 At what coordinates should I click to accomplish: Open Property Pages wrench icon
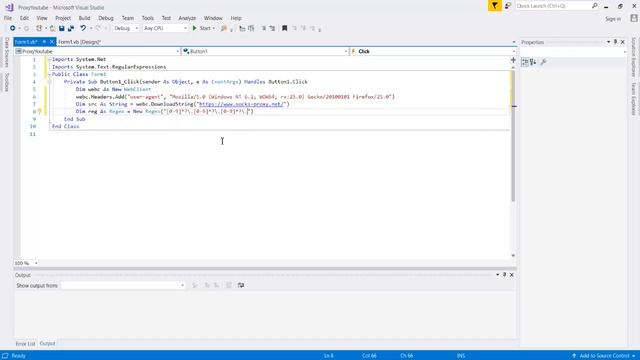click(543, 62)
